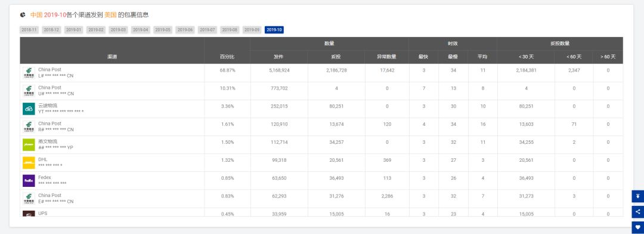Click the 17,642 abnormal count cell
This screenshot has height=234, width=644.
[387, 70]
